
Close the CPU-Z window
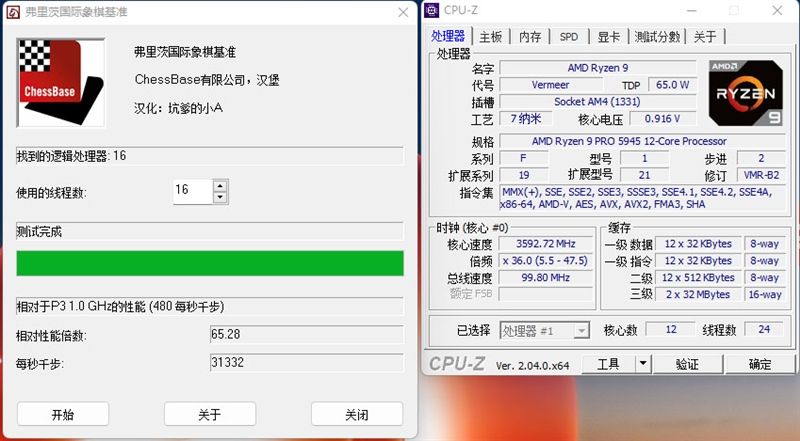tap(777, 11)
